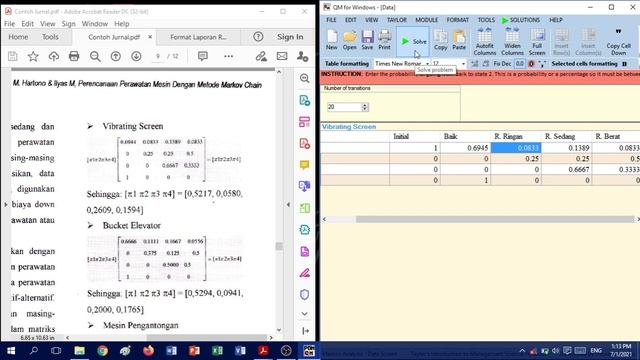The height and width of the screenshot is (360, 640).
Task: Save the QM data file
Action: (x=367, y=40)
